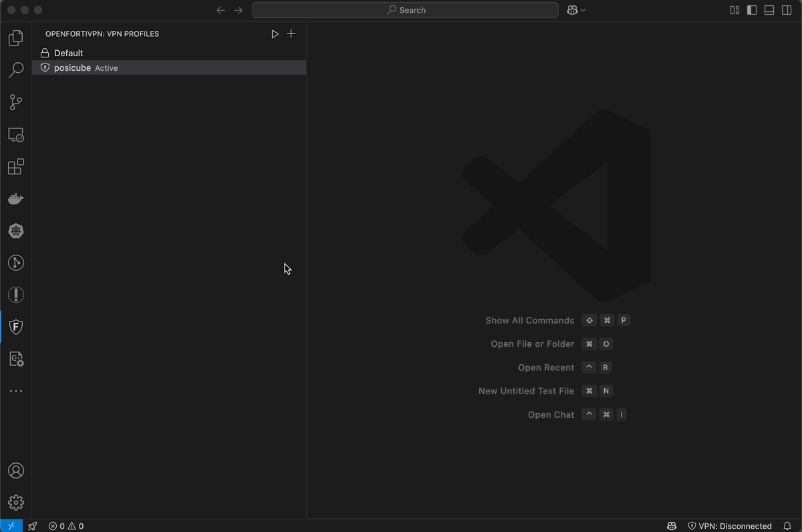Select the Default VPN profile

click(169, 53)
